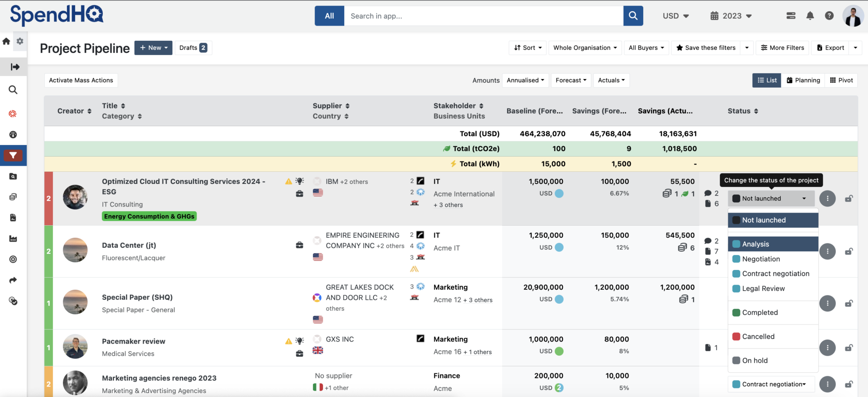Open the Annualised amounts dropdown
The image size is (868, 397).
(525, 80)
